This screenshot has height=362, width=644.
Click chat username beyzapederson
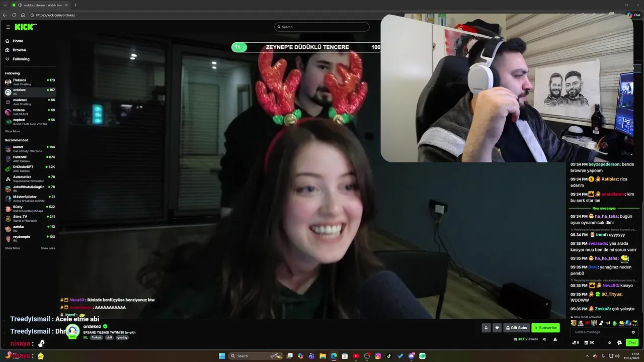(x=604, y=164)
